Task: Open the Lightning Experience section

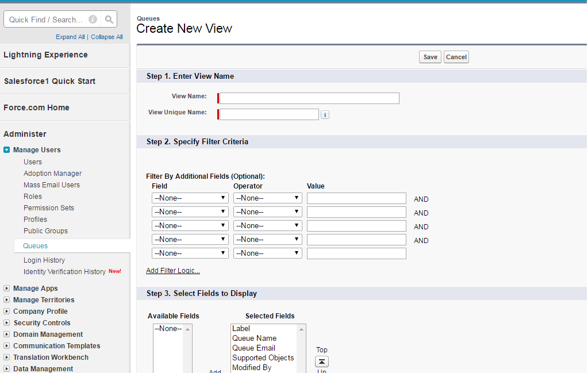Action: tap(45, 55)
